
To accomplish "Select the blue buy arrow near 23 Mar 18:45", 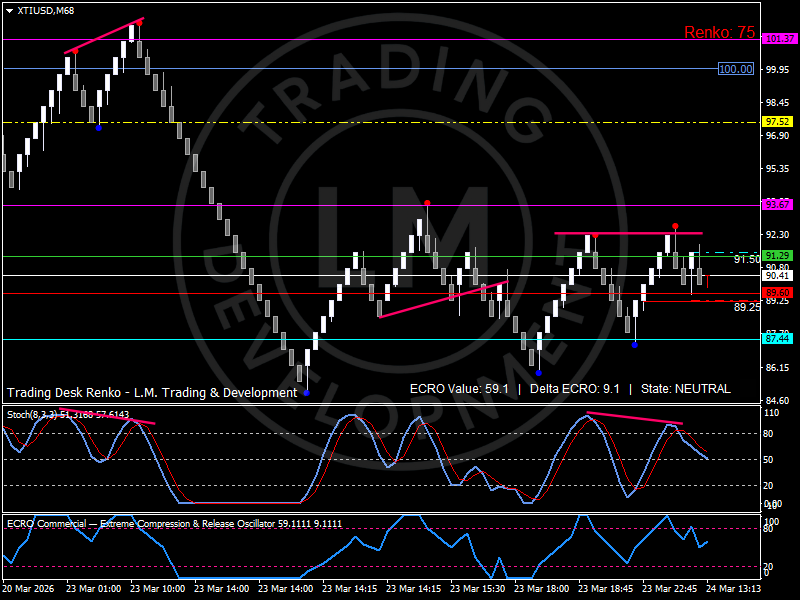I will pos(633,347).
